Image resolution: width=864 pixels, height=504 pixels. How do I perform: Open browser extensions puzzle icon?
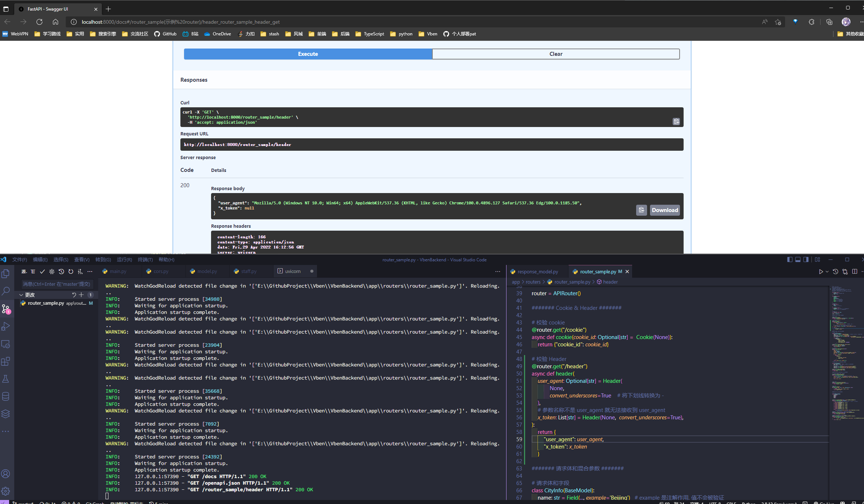tap(811, 22)
